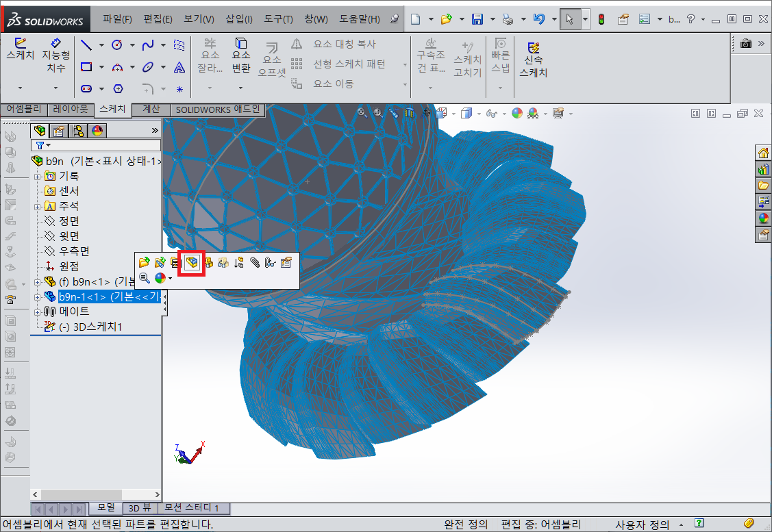Click the Edit Part icon in context toolbar
The height and width of the screenshot is (532, 772).
(192, 262)
